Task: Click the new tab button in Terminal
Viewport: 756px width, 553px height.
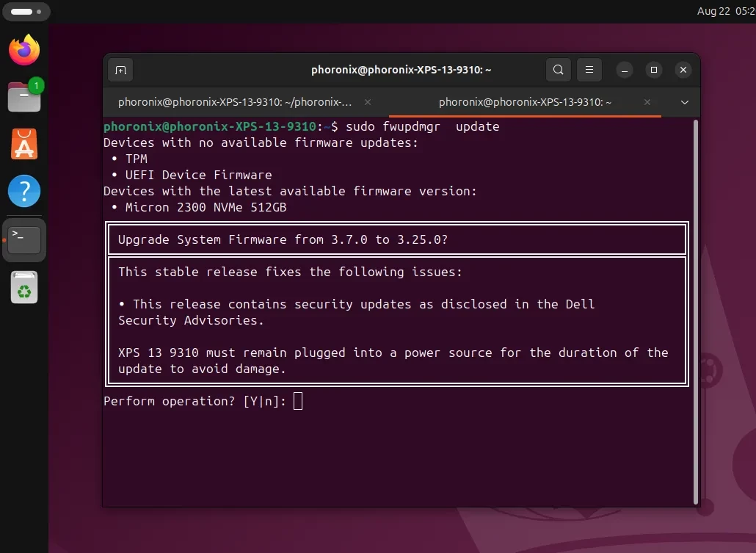Action: 120,70
